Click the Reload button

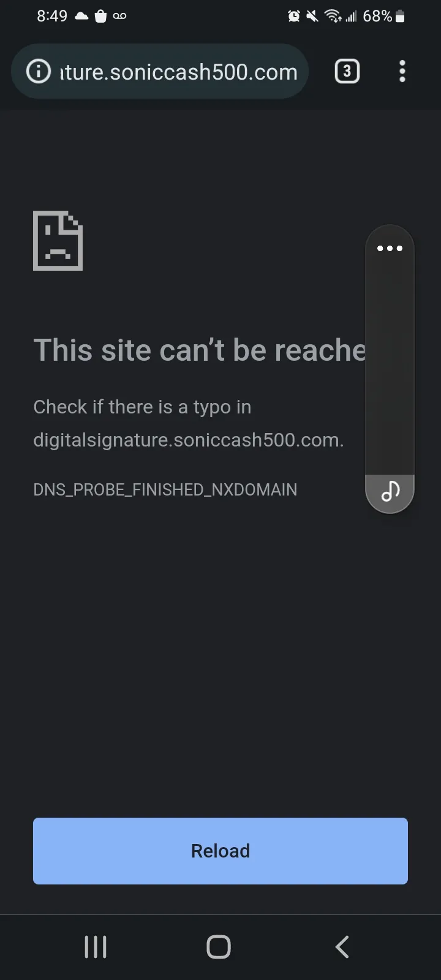(x=221, y=851)
